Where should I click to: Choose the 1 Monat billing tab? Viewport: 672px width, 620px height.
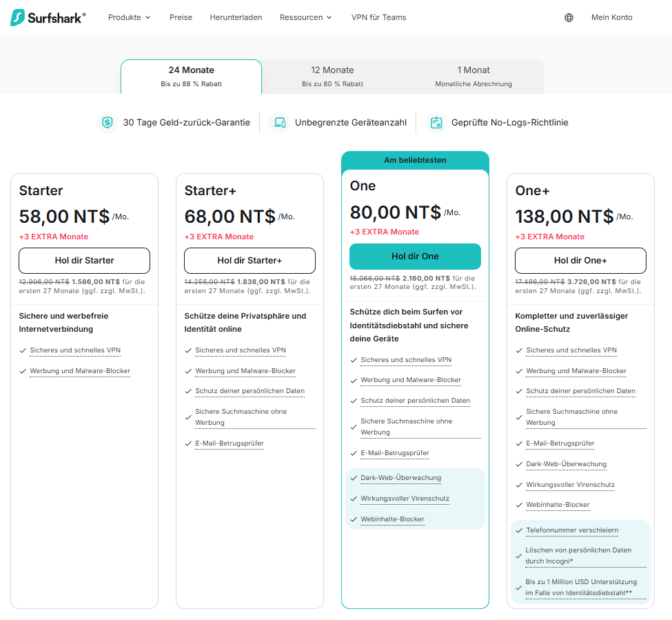pos(474,76)
